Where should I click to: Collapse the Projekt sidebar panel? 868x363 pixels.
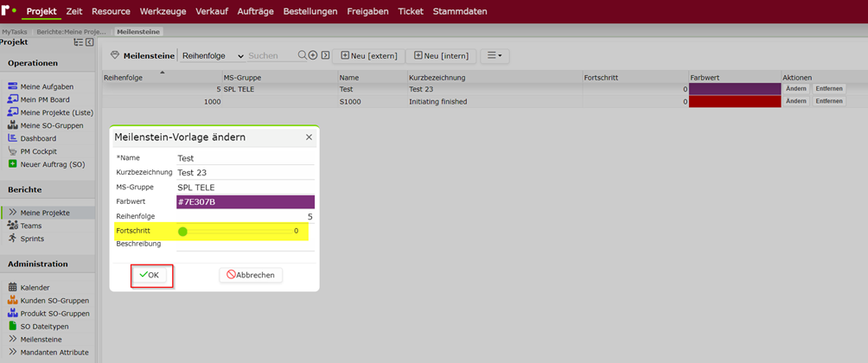[x=90, y=42]
